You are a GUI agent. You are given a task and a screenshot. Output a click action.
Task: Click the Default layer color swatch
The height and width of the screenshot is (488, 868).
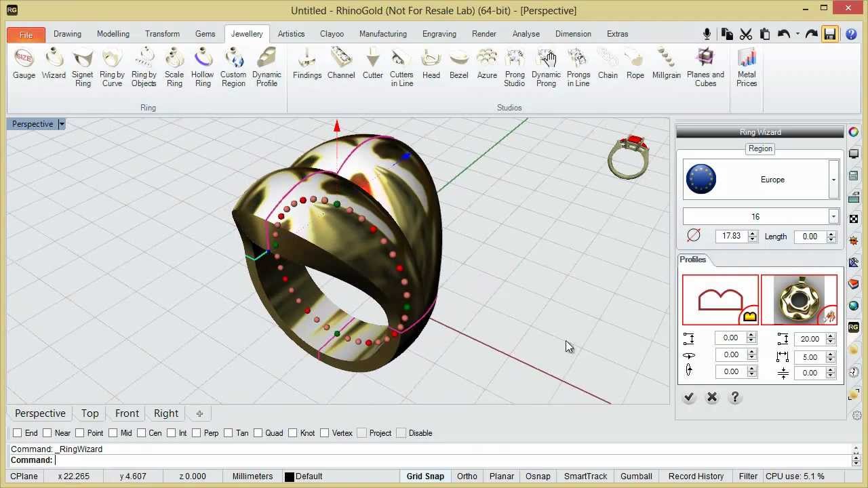(290, 476)
